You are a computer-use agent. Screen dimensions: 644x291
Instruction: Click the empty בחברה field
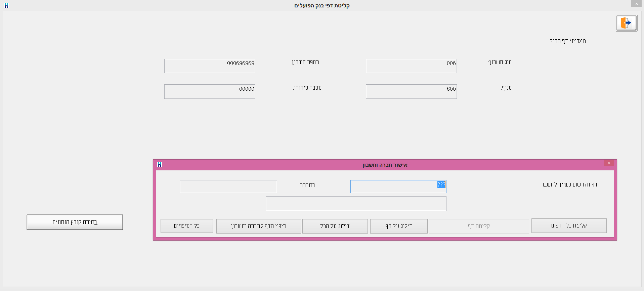[x=228, y=186]
